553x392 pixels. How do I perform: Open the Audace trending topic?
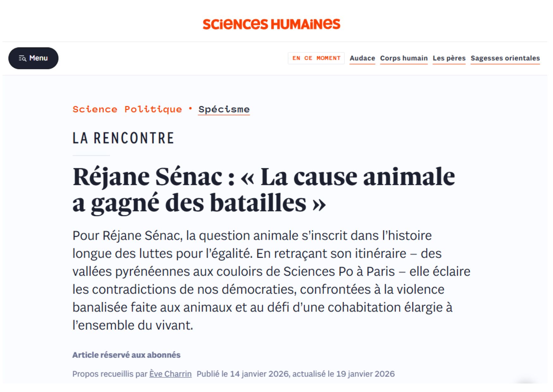362,58
